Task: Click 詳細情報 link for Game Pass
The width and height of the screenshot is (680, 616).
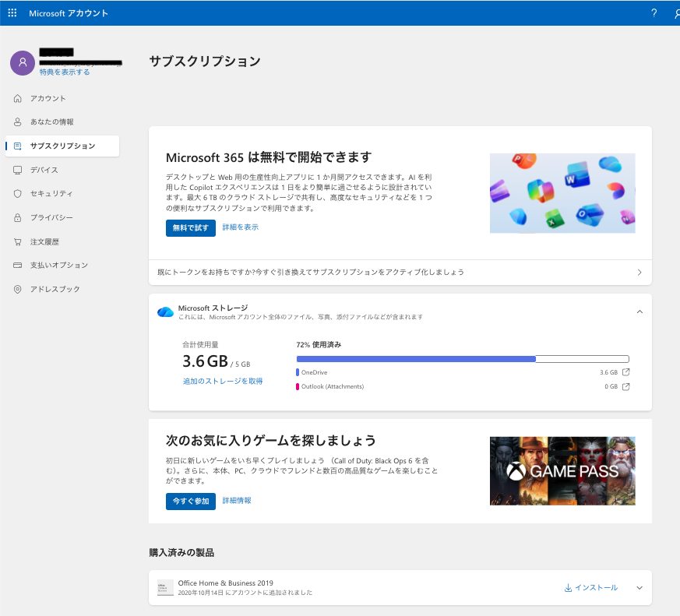Action: (x=237, y=501)
